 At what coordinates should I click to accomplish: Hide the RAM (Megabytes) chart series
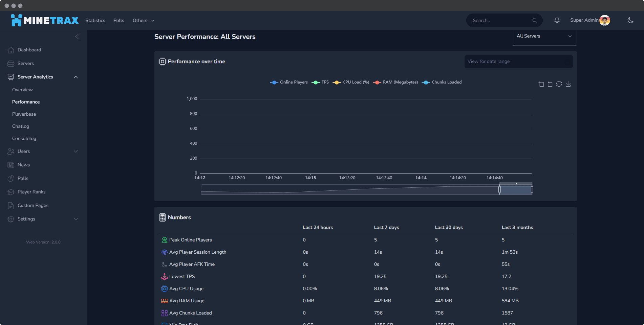[x=395, y=82]
